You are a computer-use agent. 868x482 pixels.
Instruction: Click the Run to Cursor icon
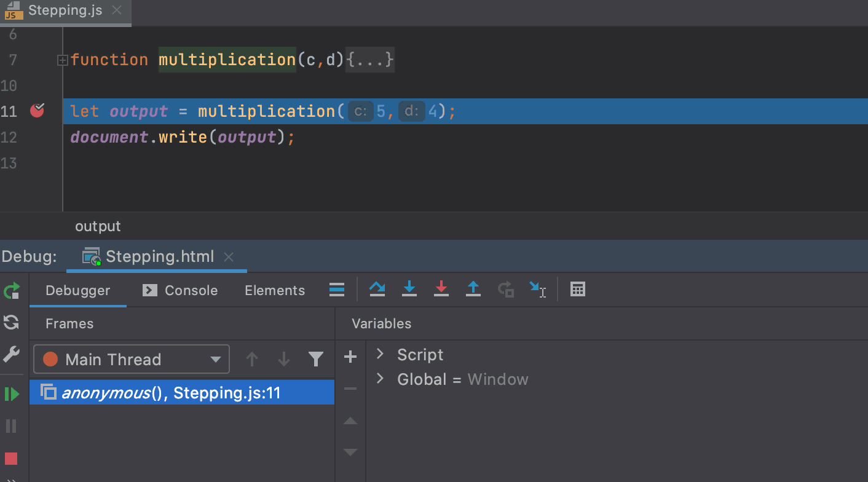pyautogui.click(x=539, y=289)
